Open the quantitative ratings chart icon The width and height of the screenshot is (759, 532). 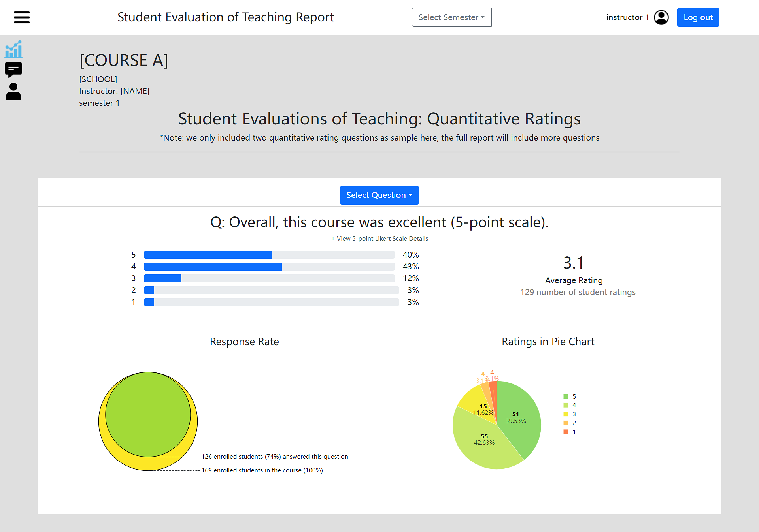point(13,49)
